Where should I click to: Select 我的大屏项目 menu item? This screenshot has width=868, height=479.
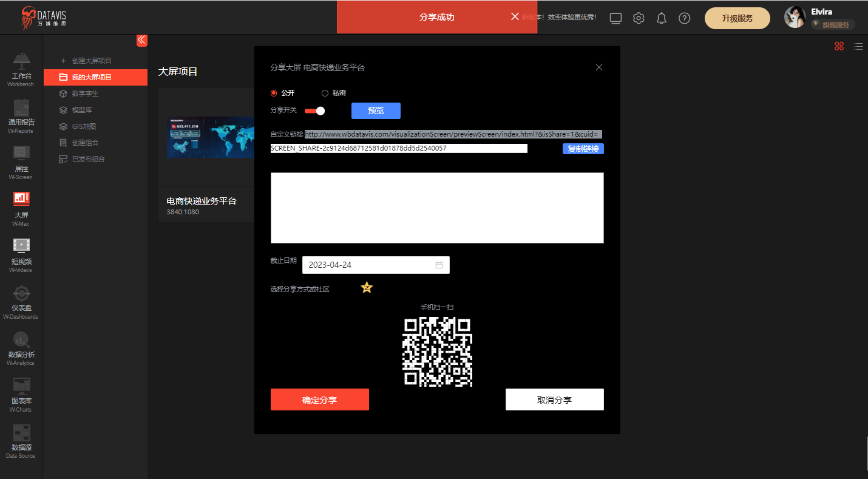pos(95,77)
